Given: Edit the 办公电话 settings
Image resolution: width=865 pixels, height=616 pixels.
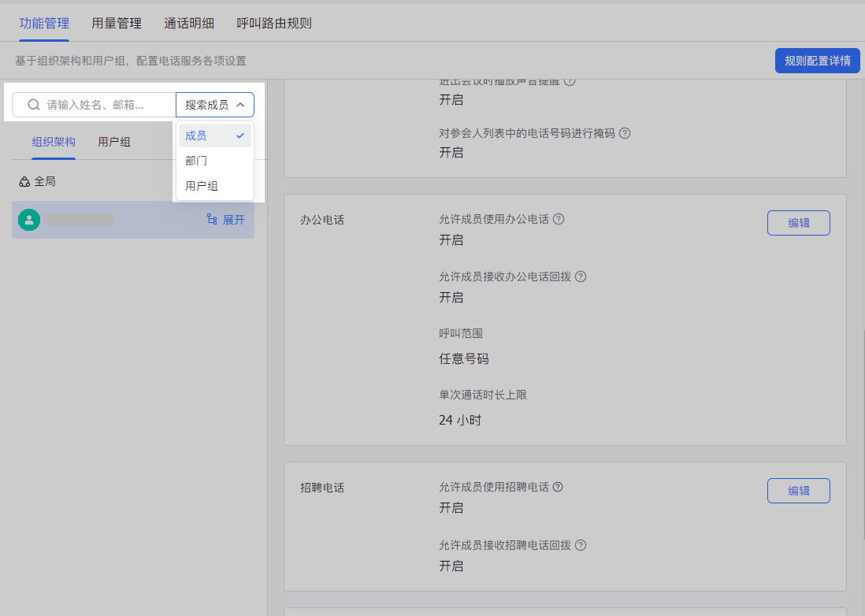Looking at the screenshot, I should point(798,223).
